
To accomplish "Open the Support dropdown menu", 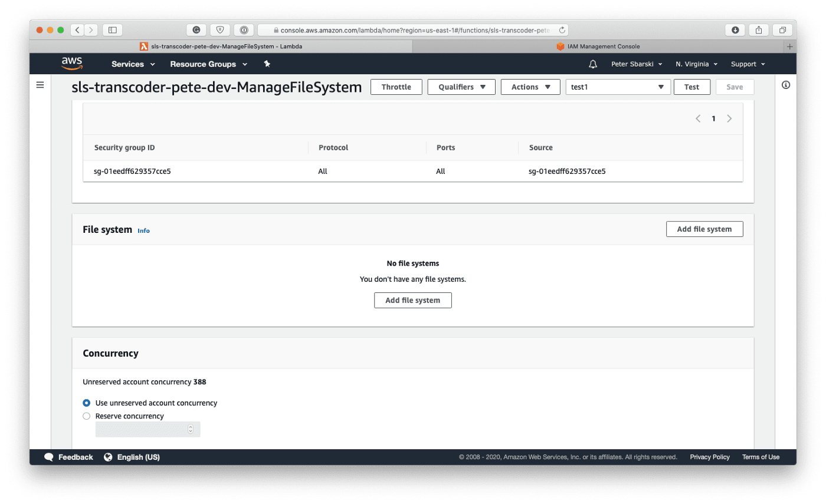I will click(x=748, y=64).
